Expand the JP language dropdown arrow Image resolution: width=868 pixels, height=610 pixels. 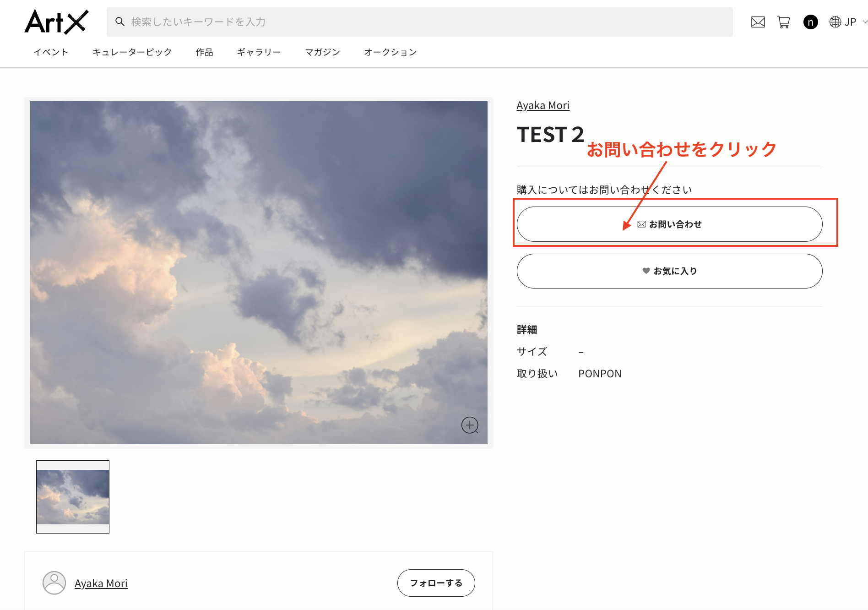[x=864, y=22]
